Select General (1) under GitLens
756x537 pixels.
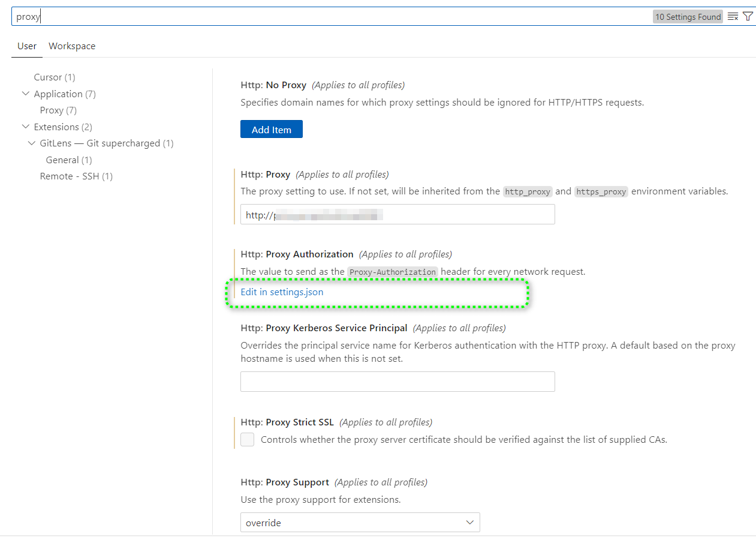click(x=69, y=160)
